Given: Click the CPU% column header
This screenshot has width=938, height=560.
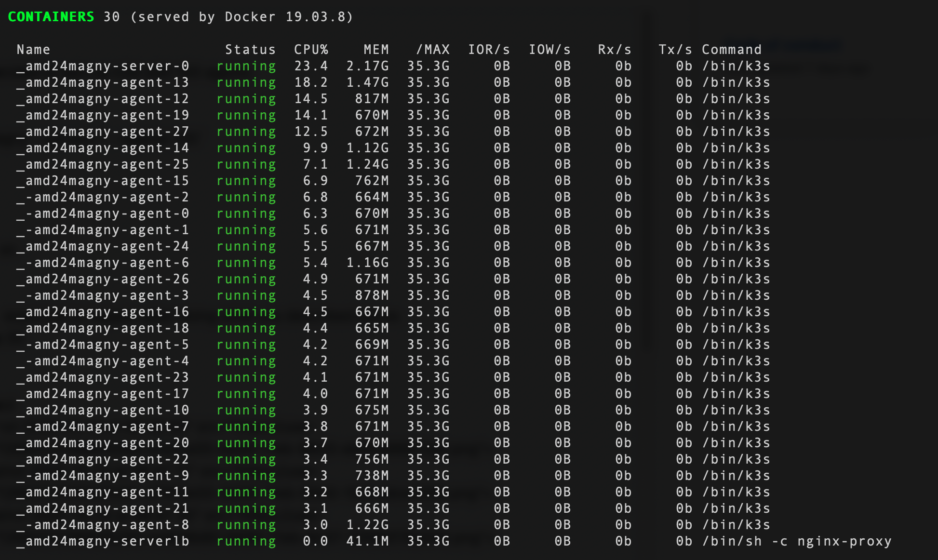Looking at the screenshot, I should pyautogui.click(x=311, y=50).
